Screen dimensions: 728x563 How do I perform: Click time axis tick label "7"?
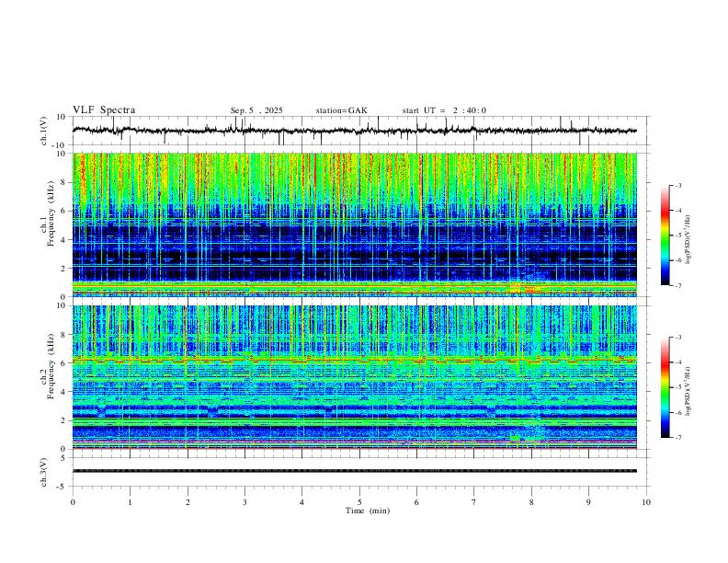[474, 502]
